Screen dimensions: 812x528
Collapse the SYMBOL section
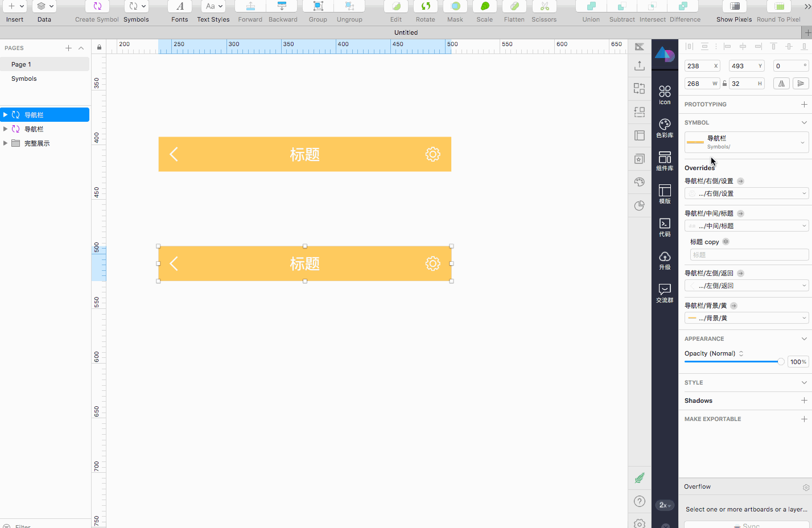click(804, 122)
